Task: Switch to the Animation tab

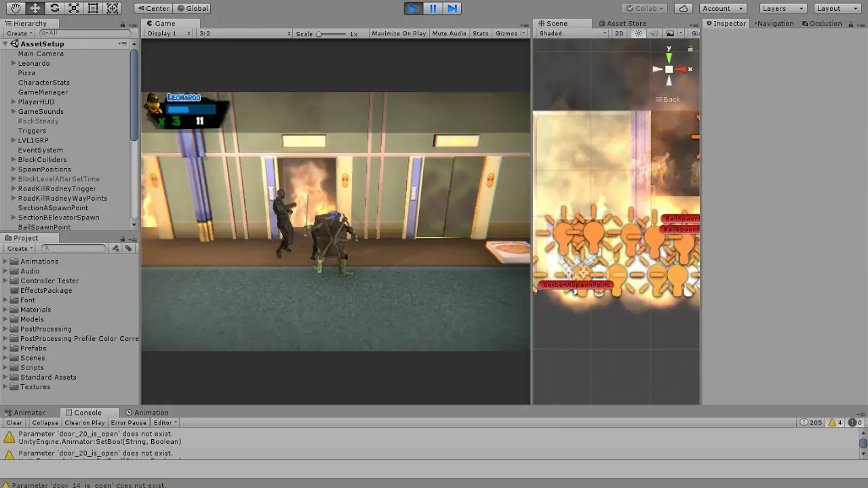Action: coord(147,412)
